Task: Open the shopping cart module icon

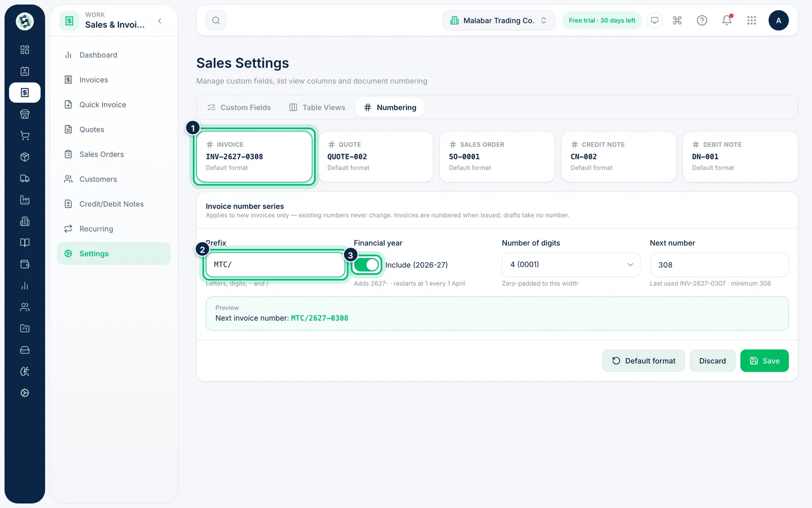Action: (25, 136)
